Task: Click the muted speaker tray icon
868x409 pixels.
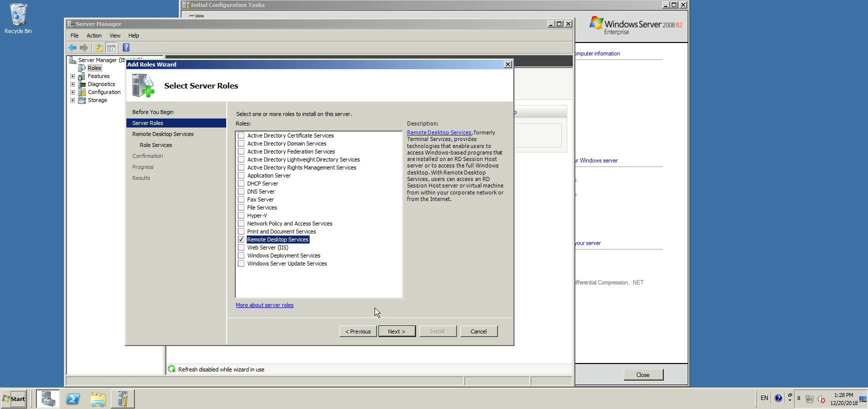Action: point(821,399)
